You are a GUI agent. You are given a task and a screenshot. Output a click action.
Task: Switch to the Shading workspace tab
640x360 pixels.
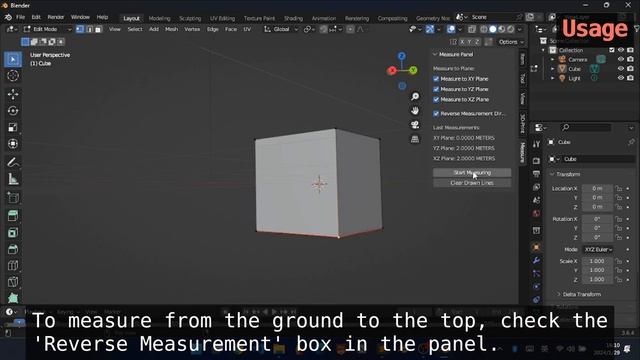[293, 18]
